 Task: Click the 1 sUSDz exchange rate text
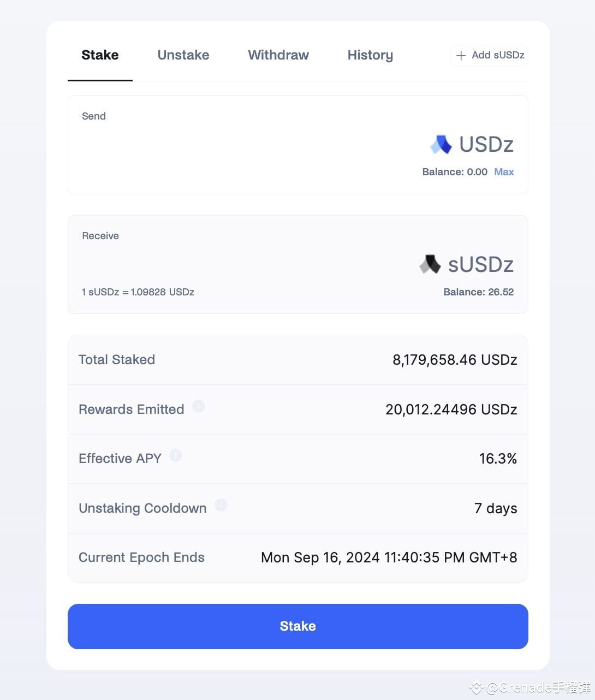[x=138, y=292]
